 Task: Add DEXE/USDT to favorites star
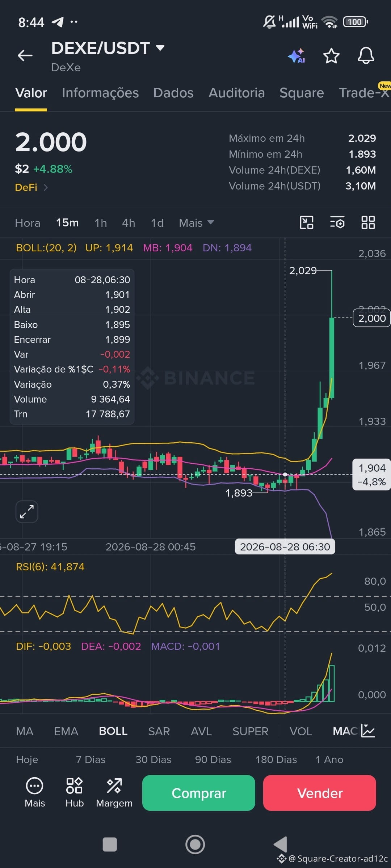pos(331,56)
